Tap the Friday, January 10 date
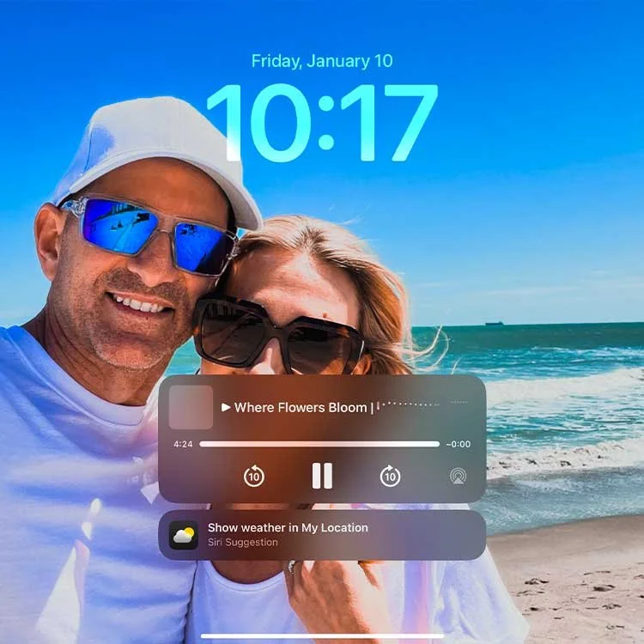 [322, 61]
